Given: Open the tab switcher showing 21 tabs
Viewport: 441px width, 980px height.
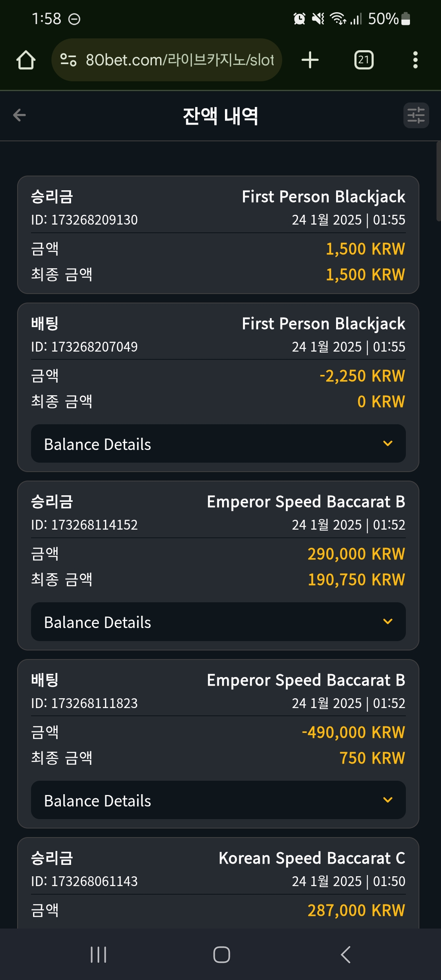Looking at the screenshot, I should pos(364,60).
